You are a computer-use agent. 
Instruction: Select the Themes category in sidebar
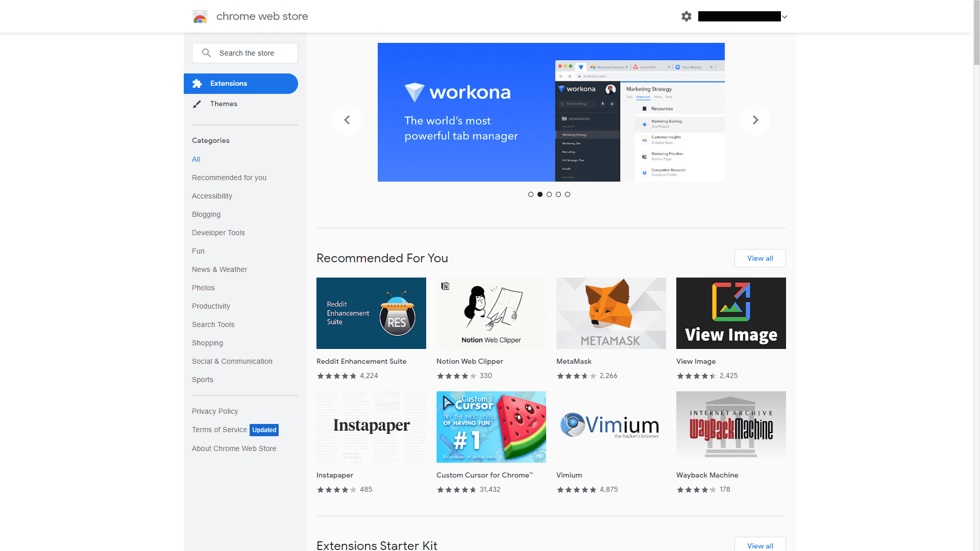pyautogui.click(x=224, y=104)
